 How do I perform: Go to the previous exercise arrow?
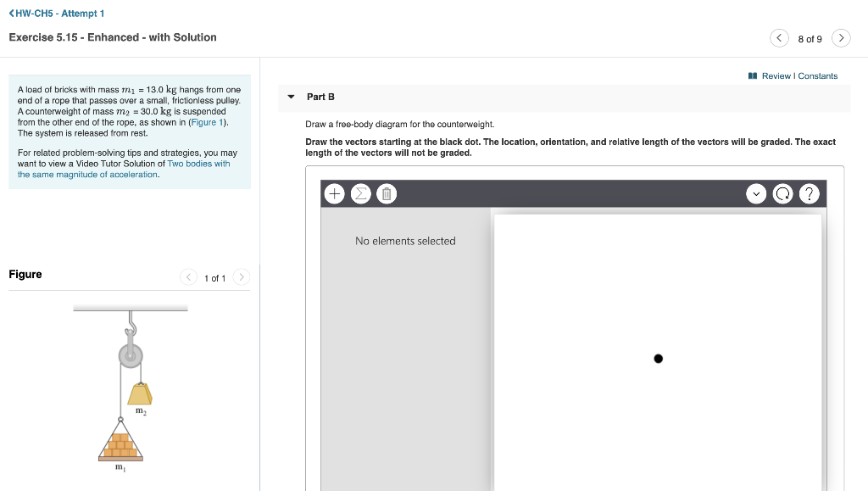780,38
